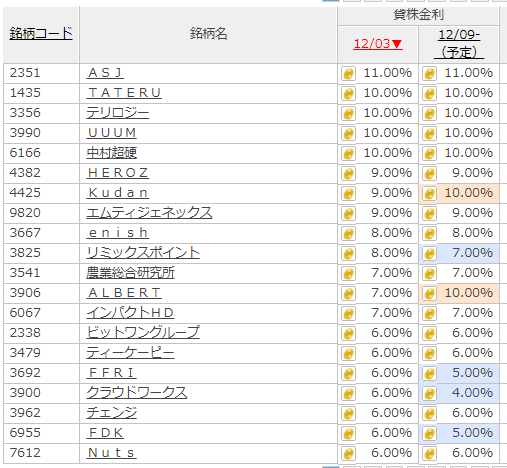Select stock code 9820 cell

tap(41, 213)
